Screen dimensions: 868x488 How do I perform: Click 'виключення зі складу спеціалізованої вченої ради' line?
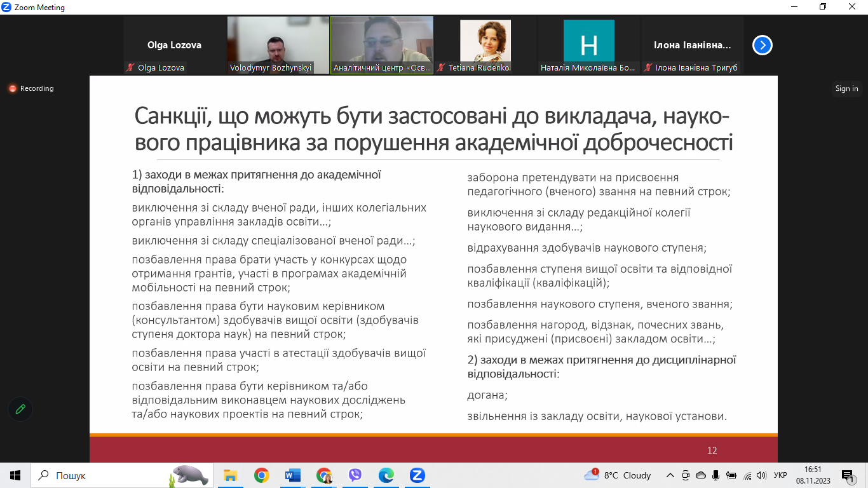(x=273, y=241)
